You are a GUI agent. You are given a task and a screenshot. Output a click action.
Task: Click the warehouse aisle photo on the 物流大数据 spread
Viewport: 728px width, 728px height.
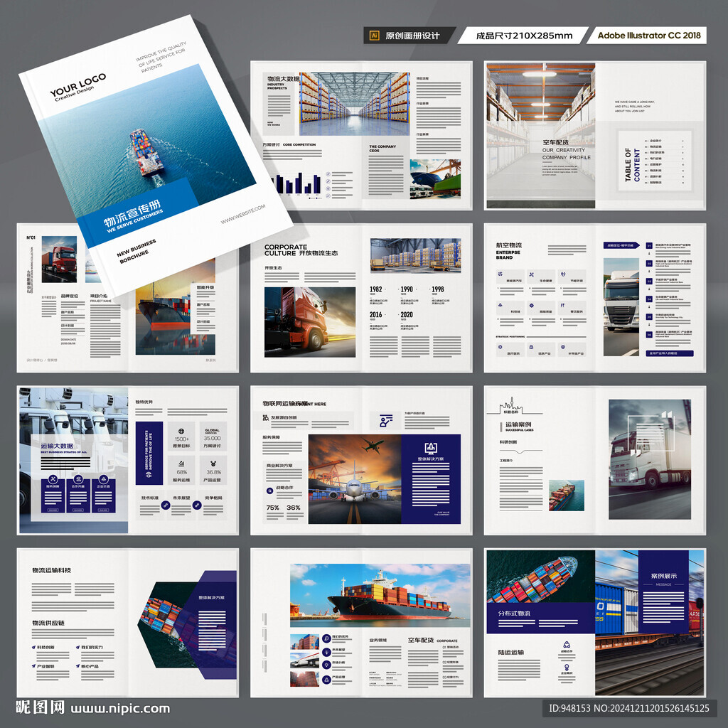[x=354, y=104]
